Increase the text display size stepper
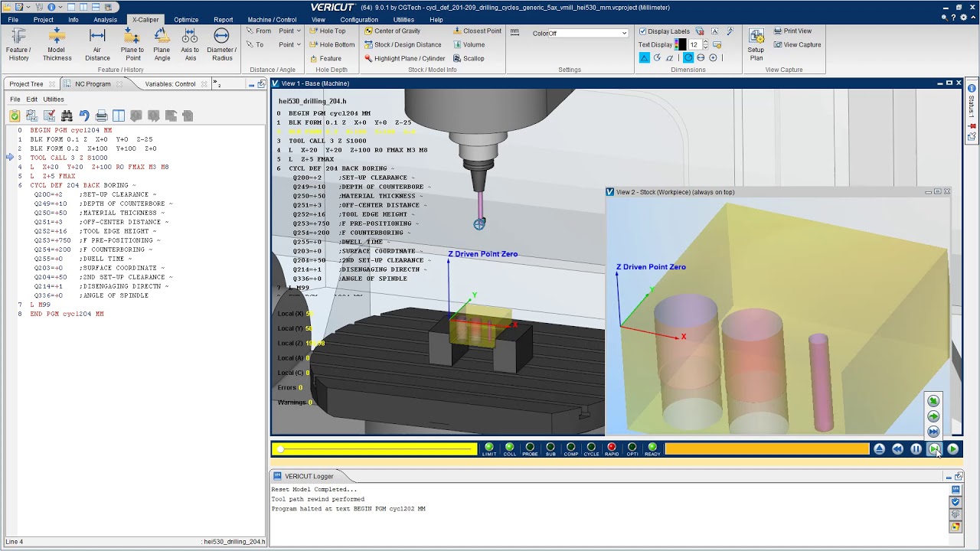Viewport: 980px width, 551px height. pos(705,43)
